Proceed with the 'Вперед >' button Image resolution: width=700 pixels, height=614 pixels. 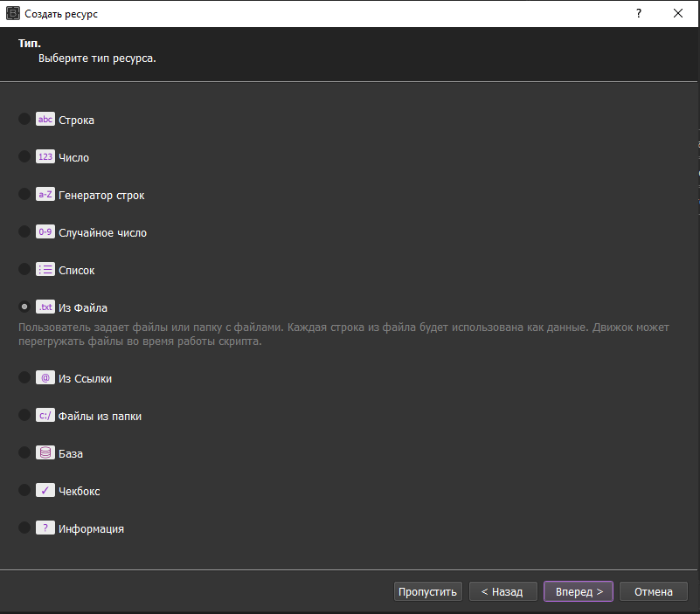click(x=578, y=591)
